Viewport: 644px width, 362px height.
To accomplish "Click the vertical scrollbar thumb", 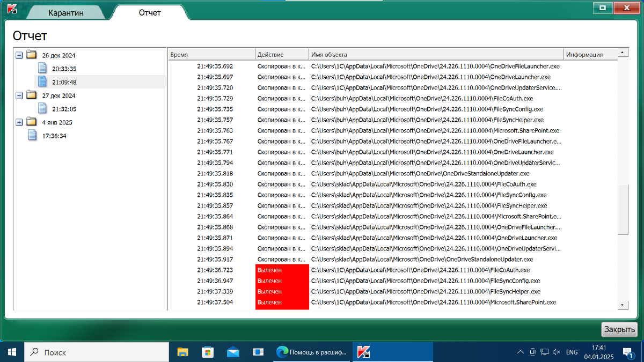I will tap(623, 209).
